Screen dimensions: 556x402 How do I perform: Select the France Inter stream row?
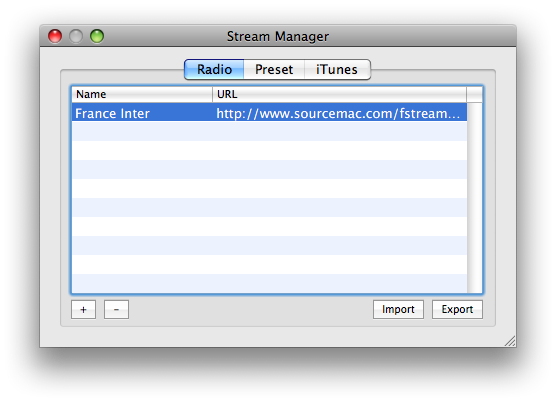click(269, 112)
